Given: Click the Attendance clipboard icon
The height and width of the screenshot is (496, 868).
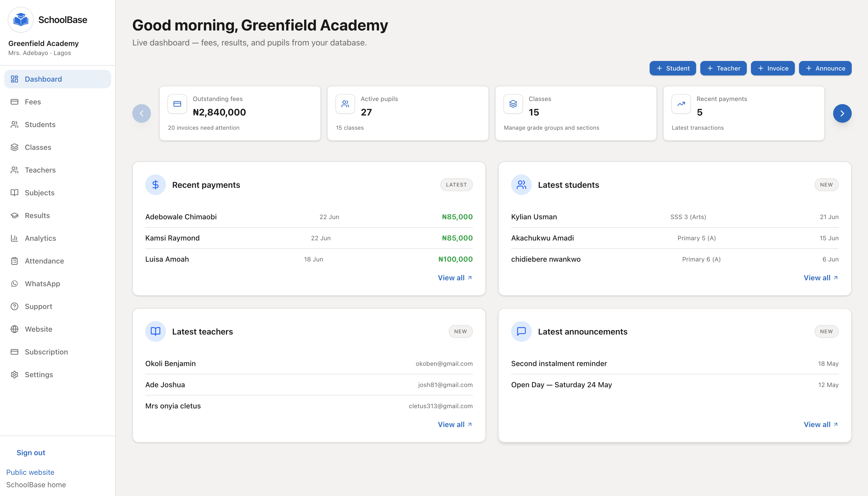Looking at the screenshot, I should (14, 261).
